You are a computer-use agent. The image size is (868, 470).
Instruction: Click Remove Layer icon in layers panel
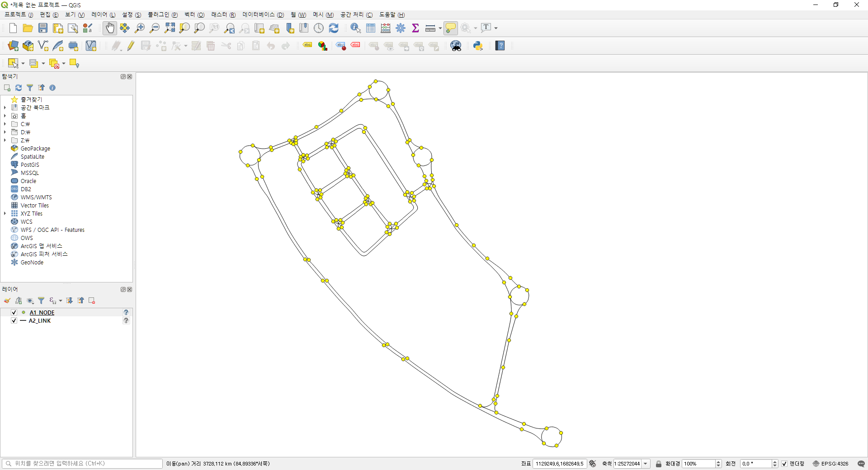point(92,301)
